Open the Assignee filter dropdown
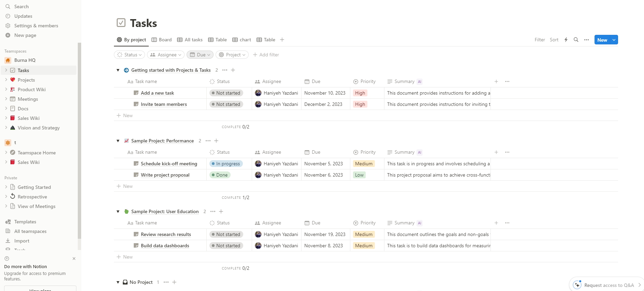This screenshot has height=291, width=644. (x=166, y=55)
